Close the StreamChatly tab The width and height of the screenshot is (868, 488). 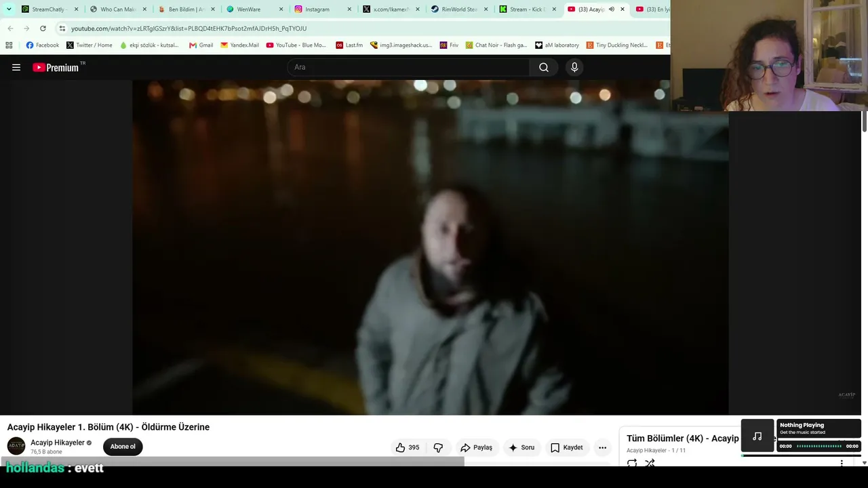76,9
